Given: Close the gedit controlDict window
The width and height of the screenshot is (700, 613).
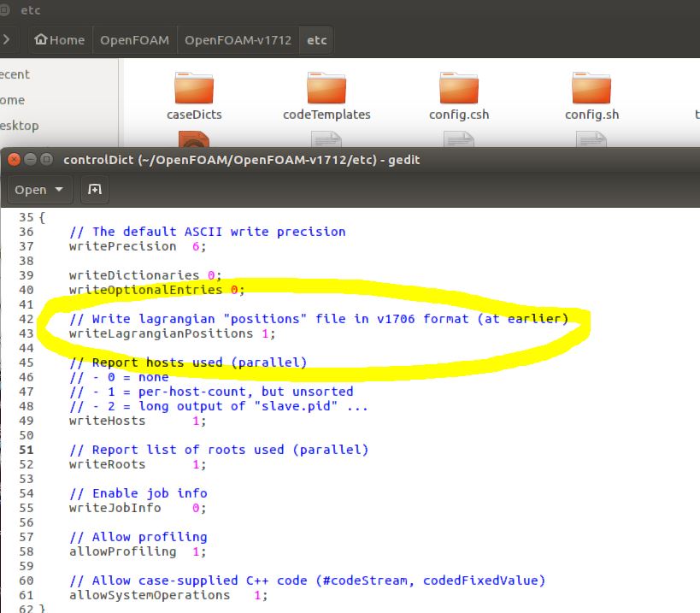Looking at the screenshot, I should [15, 159].
